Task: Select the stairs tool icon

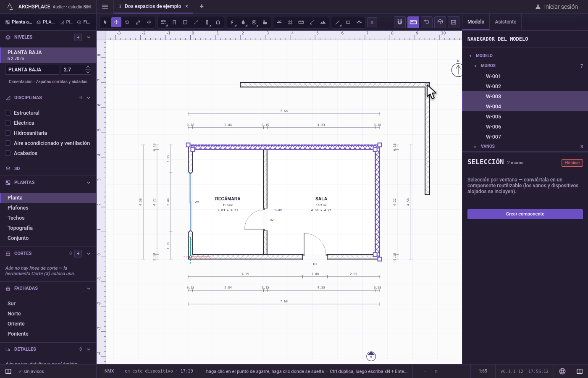Action: [196, 22]
